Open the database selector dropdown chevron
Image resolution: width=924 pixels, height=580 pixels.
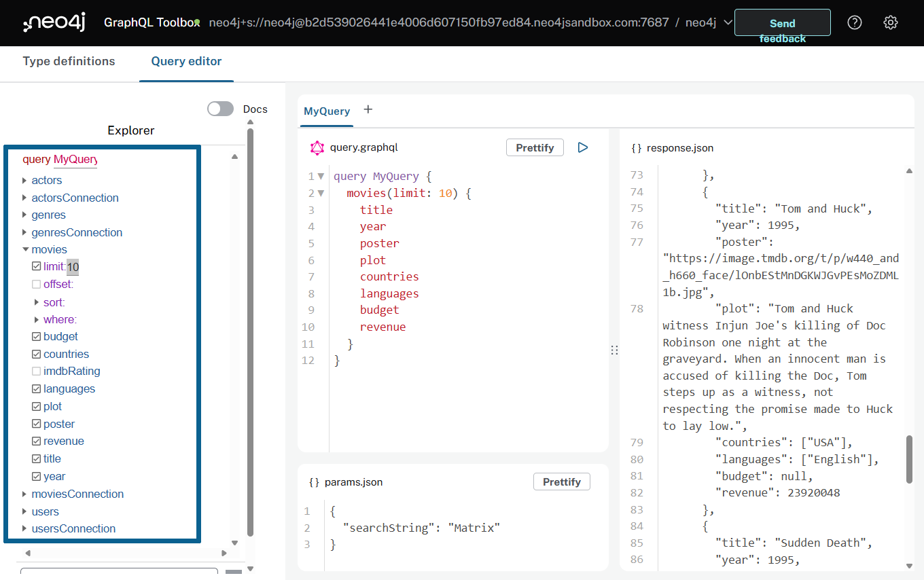click(728, 22)
